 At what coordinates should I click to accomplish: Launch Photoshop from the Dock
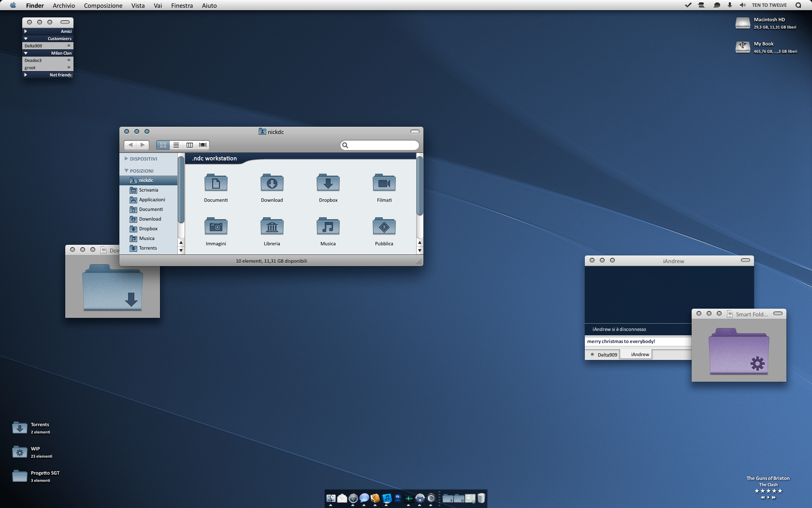(x=398, y=498)
